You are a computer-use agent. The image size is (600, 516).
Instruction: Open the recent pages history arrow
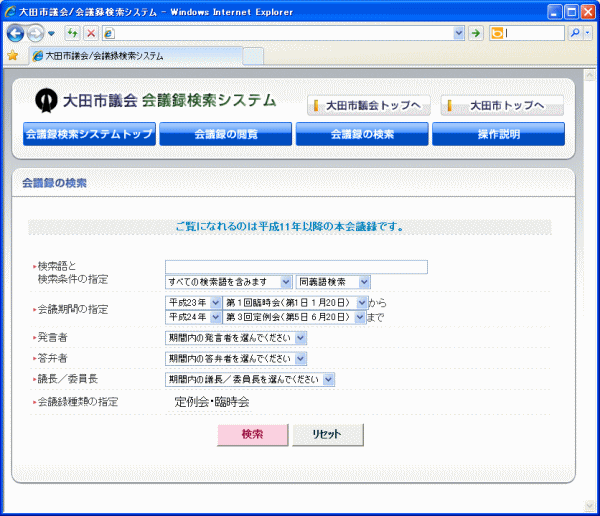pos(51,34)
